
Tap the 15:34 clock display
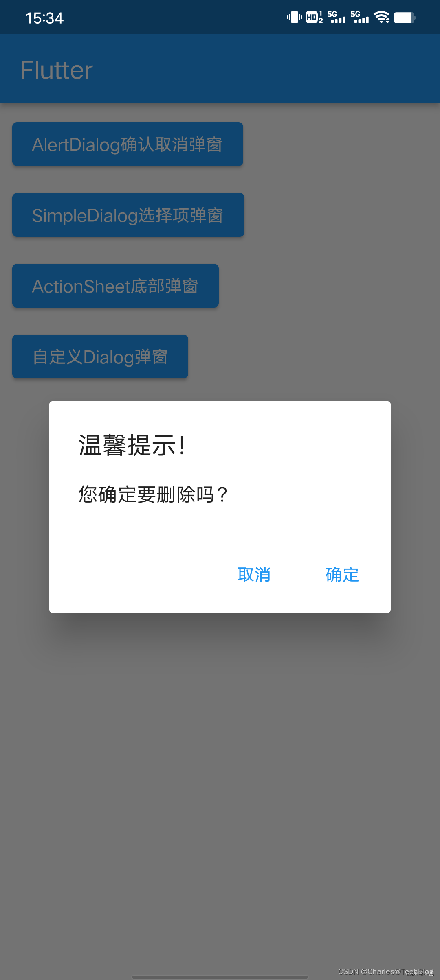(44, 18)
